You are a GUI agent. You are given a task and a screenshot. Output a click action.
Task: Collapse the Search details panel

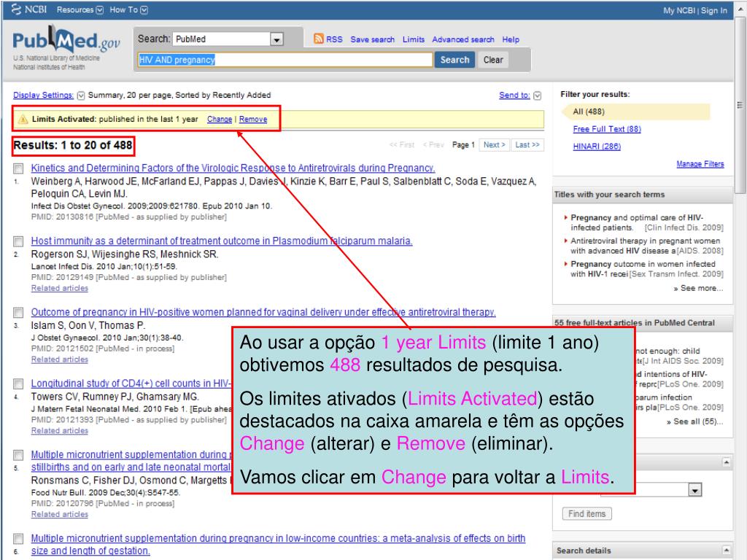coord(726,550)
